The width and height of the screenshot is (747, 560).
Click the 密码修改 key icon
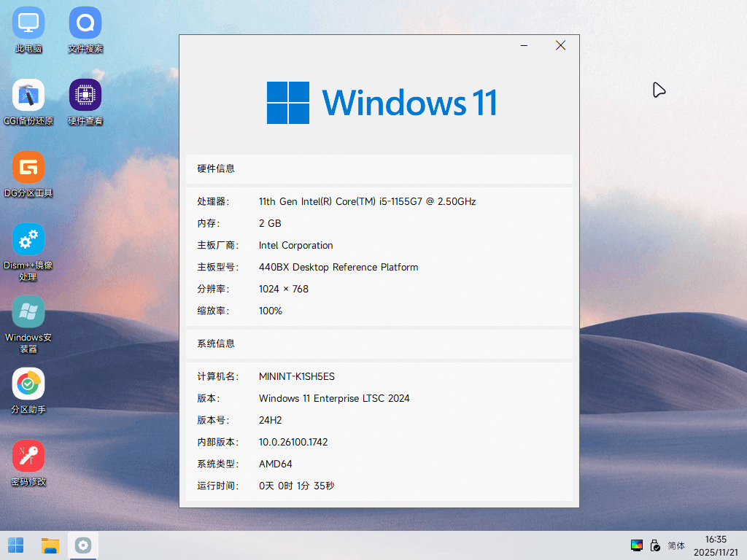28,463
